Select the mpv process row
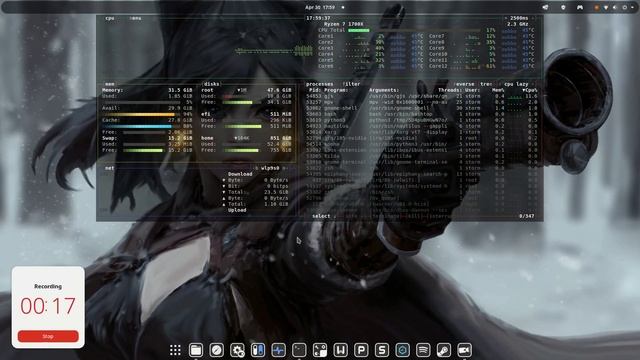 [x=422, y=102]
